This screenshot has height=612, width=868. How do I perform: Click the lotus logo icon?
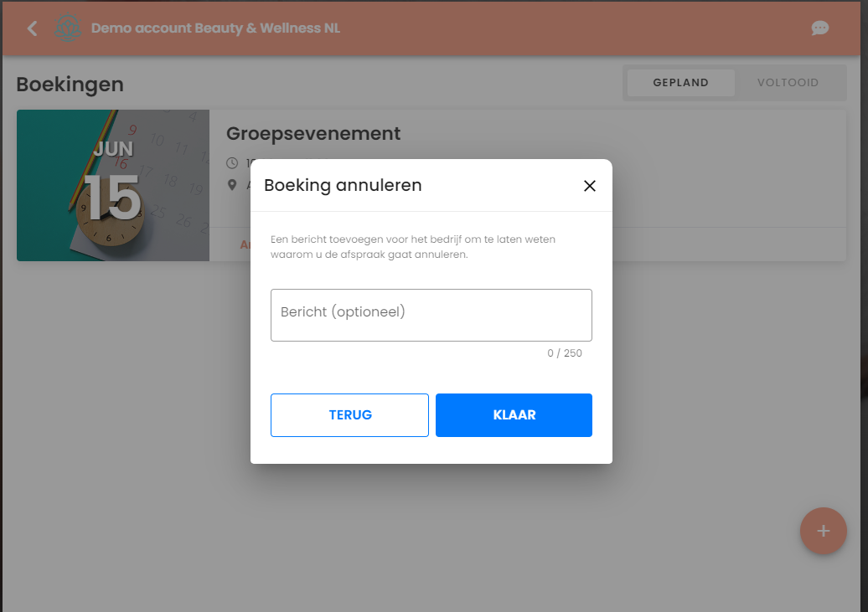coord(68,28)
